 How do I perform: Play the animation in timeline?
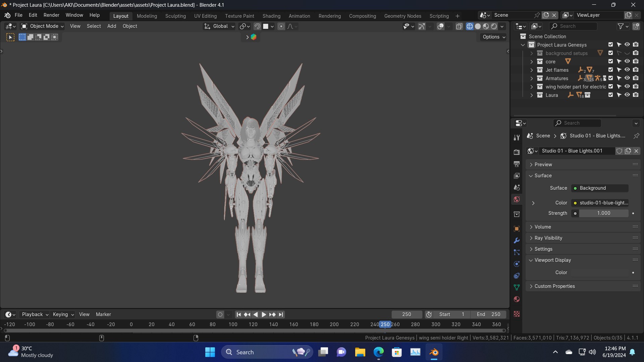pyautogui.click(x=264, y=314)
